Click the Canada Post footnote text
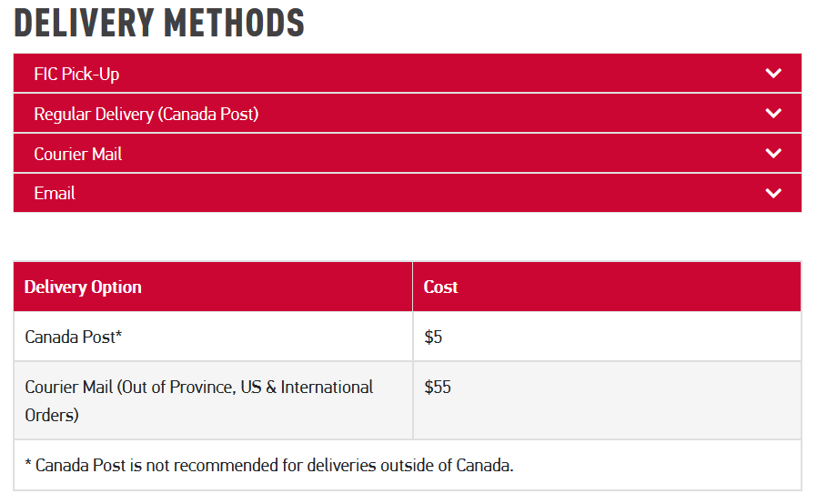The width and height of the screenshot is (817, 504). [269, 465]
